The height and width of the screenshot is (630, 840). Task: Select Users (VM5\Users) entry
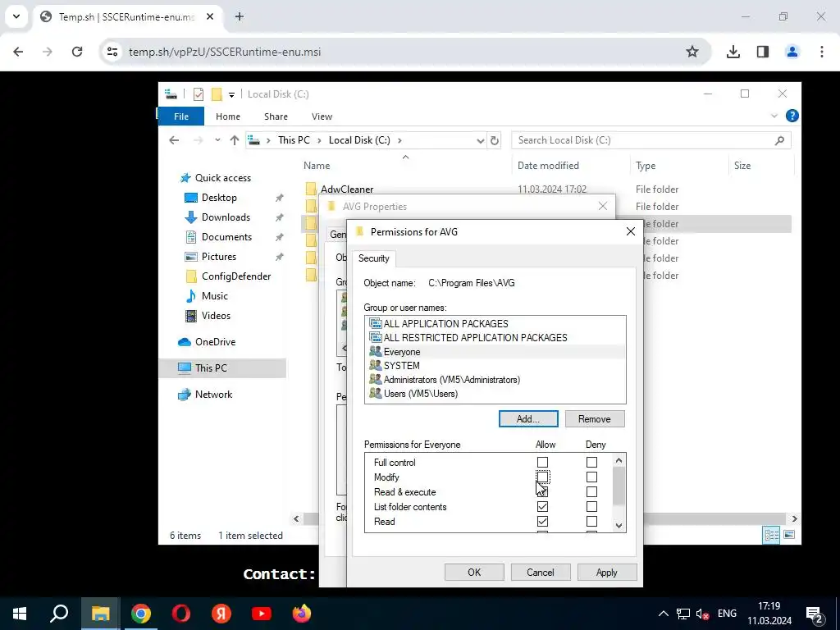[421, 393]
